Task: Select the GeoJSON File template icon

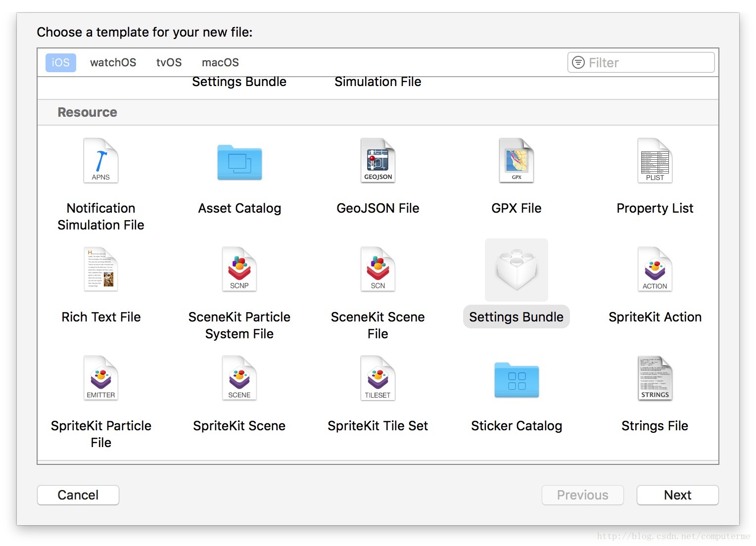Action: coord(378,161)
